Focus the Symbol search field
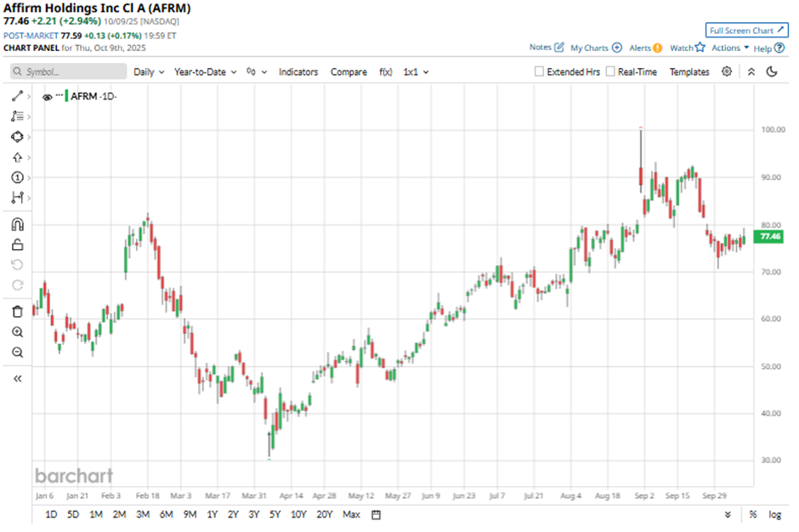Screen dimensions: 799x532 coord(68,71)
